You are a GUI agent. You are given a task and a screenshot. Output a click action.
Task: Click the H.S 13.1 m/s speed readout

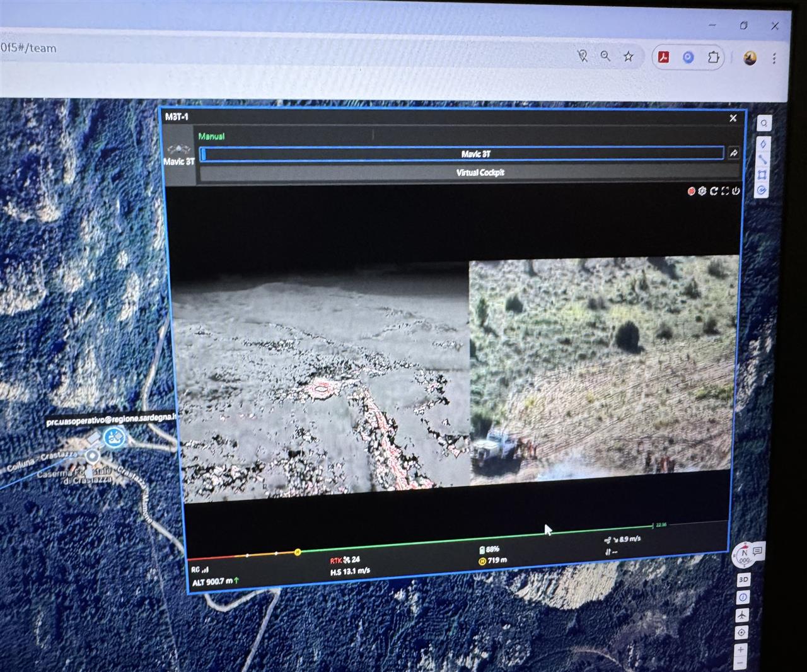350,571
